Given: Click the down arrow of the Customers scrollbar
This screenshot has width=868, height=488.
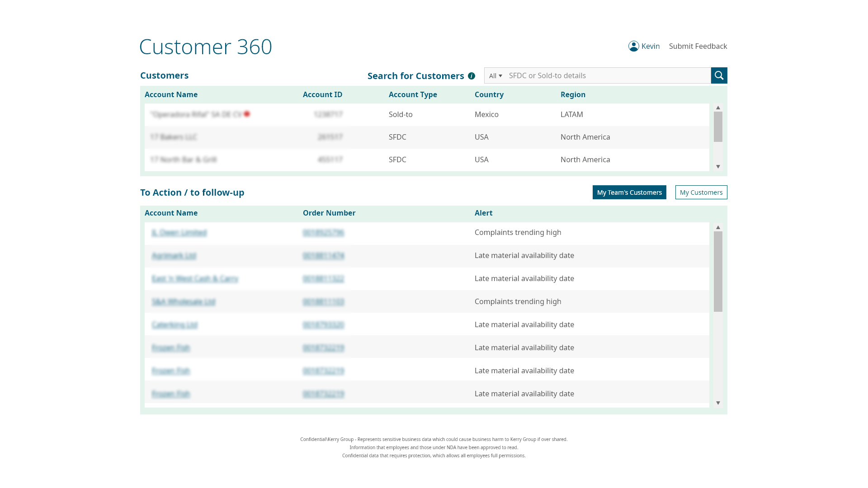Looking at the screenshot, I should pyautogui.click(x=718, y=167).
